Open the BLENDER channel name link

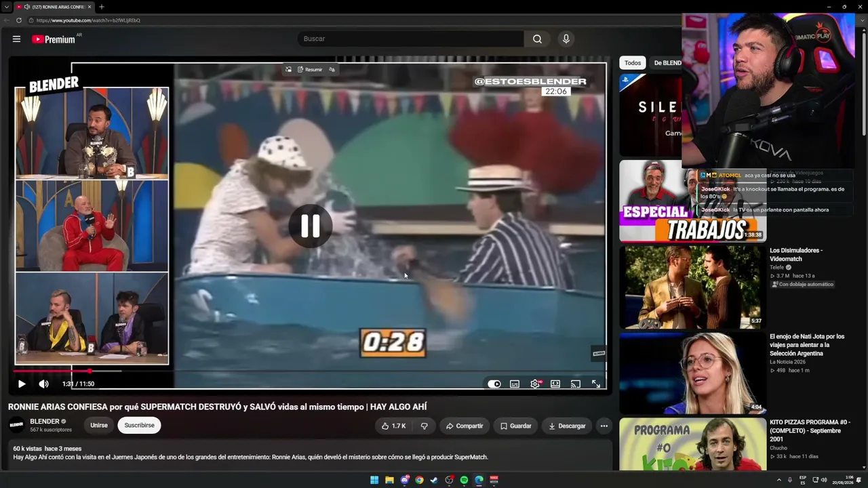coord(45,421)
